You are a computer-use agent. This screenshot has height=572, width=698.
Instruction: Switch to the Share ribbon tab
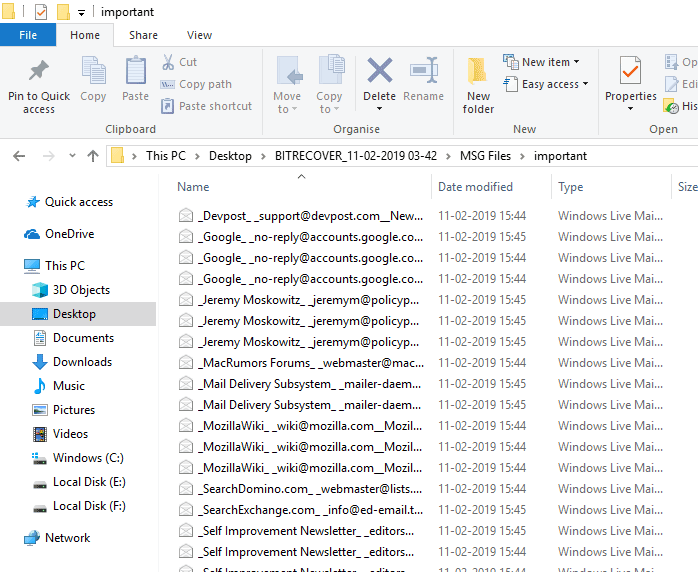click(143, 35)
